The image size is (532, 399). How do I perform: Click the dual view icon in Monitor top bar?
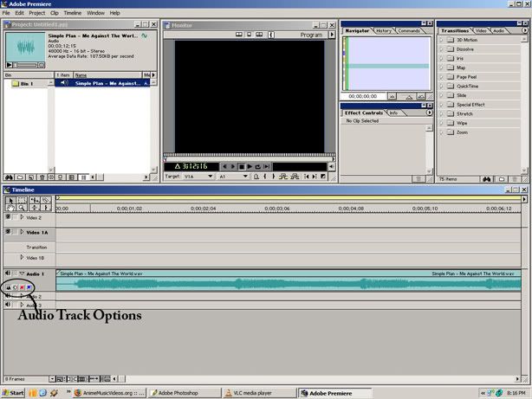pyautogui.click(x=239, y=35)
